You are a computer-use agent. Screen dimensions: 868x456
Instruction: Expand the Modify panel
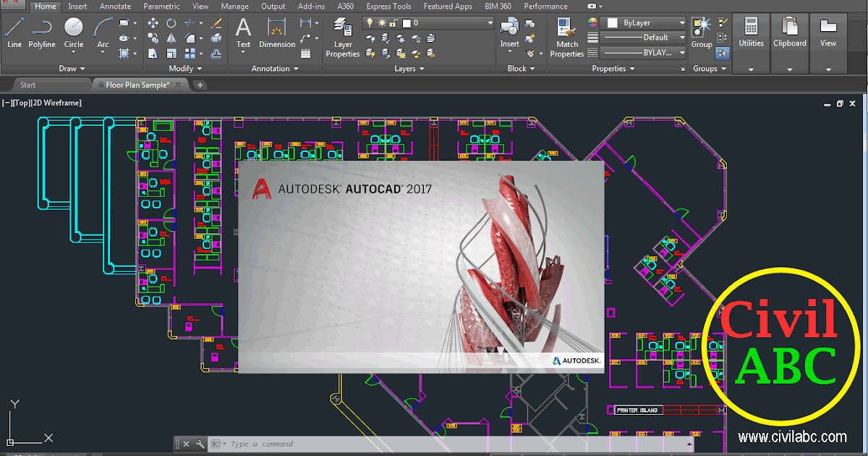[185, 69]
